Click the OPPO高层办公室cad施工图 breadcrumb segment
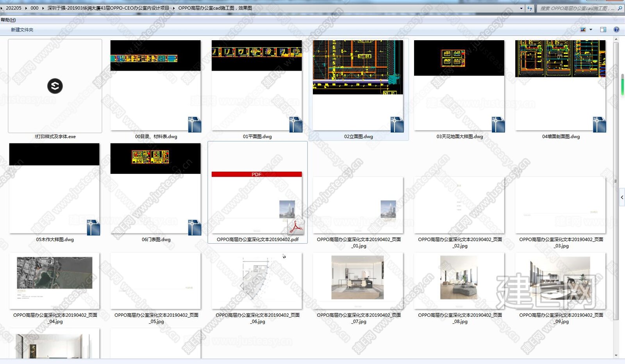 click(215, 8)
